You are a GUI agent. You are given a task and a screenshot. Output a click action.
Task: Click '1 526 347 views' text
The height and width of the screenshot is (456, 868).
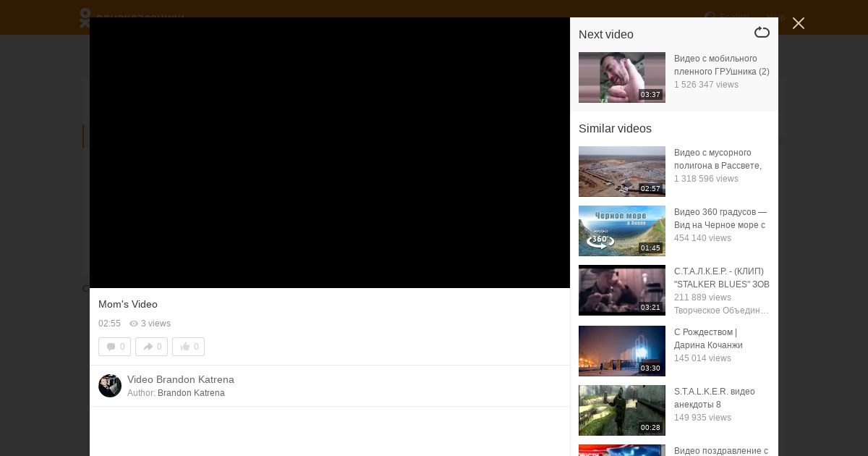(x=706, y=85)
